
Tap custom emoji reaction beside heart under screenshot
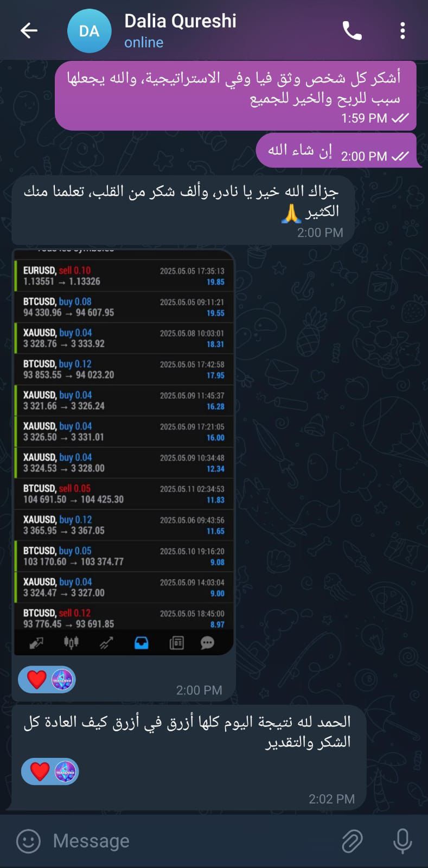pos(62,679)
